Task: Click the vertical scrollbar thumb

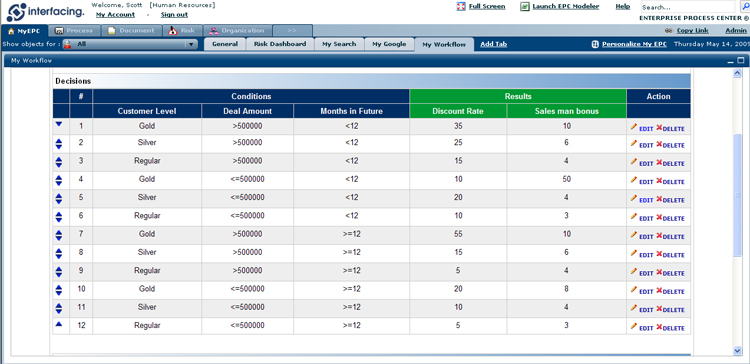Action: (x=737, y=195)
